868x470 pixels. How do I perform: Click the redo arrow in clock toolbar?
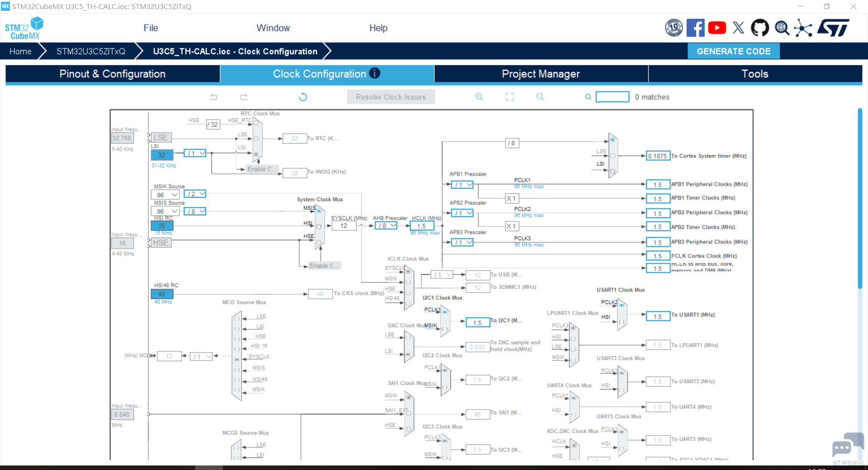[244, 97]
